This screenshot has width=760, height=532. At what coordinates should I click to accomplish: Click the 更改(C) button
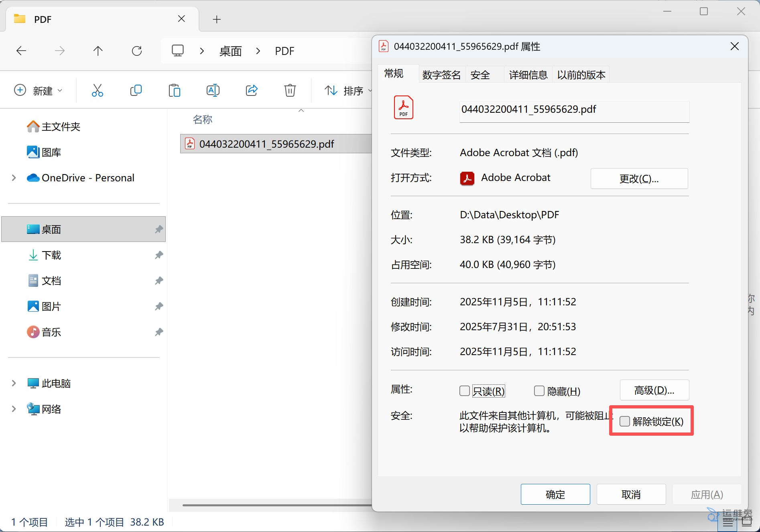point(639,179)
